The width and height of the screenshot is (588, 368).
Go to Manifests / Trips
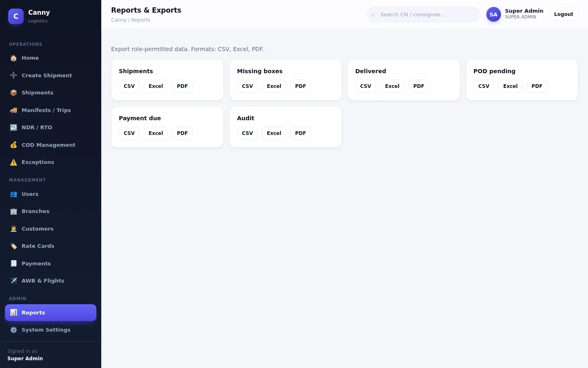[51, 110]
